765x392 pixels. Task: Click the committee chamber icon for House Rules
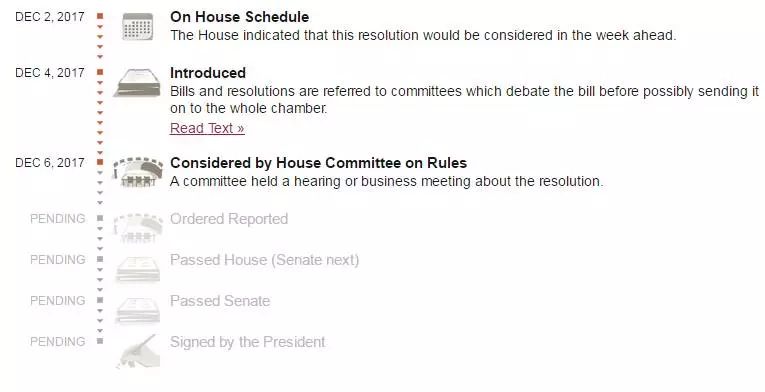[138, 172]
